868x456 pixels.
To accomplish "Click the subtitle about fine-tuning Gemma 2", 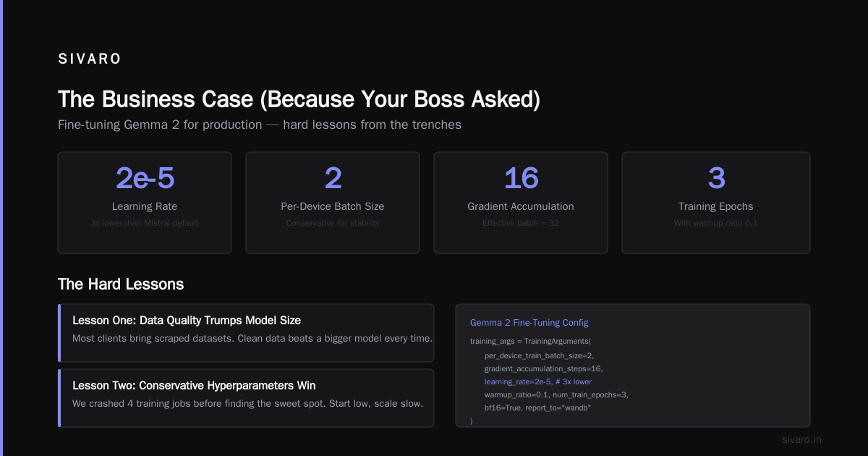I will [260, 124].
